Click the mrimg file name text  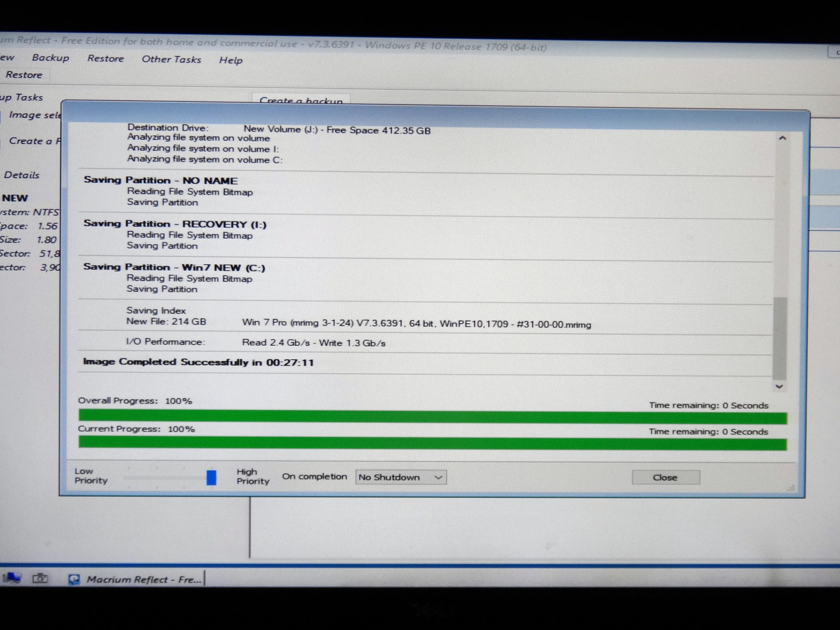[x=416, y=324]
